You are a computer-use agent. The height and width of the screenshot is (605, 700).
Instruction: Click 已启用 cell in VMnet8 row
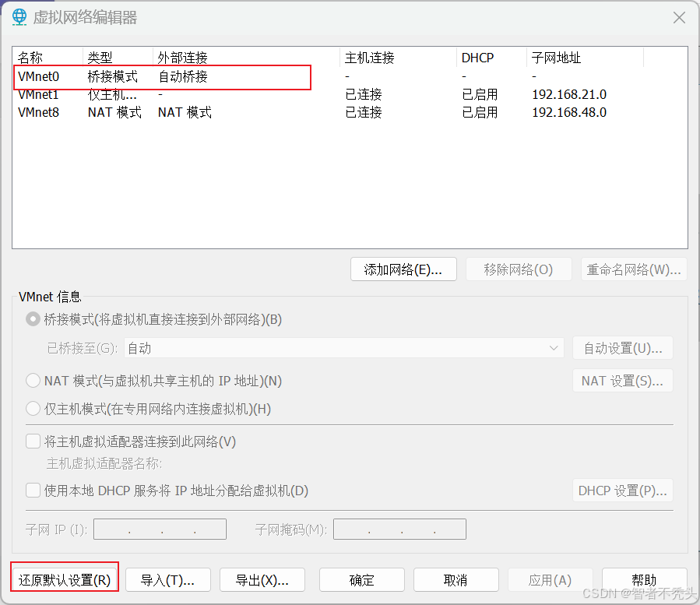(480, 112)
